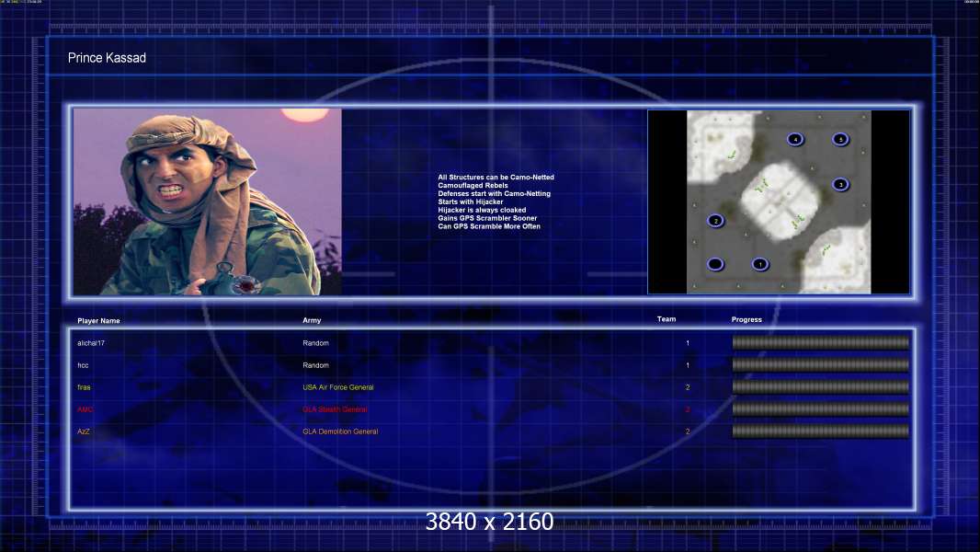Select player name firas
The image size is (980, 552).
[x=84, y=387]
